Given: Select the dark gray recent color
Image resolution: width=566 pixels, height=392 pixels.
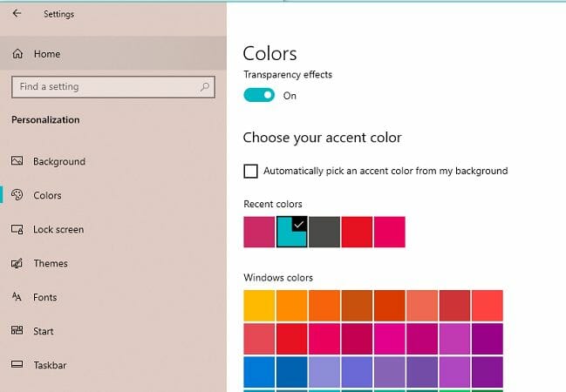Looking at the screenshot, I should 324,232.
